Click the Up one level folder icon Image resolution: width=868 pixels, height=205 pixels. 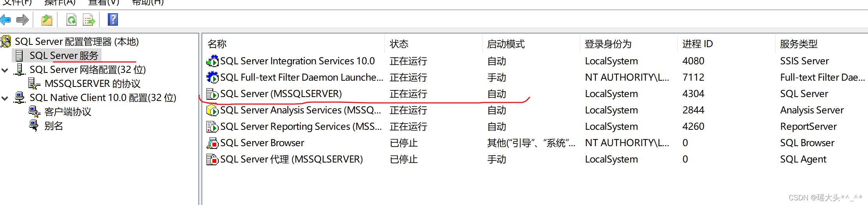pos(47,19)
